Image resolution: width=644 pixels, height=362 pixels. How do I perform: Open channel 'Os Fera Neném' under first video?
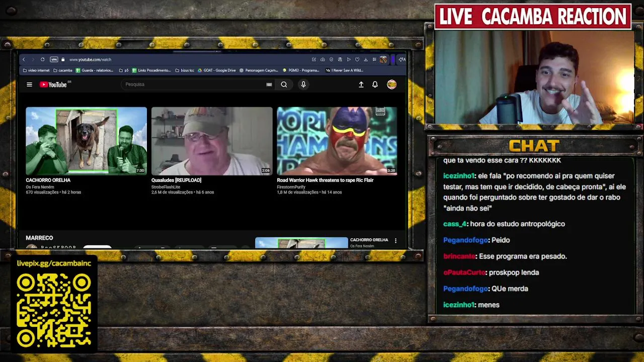40,187
